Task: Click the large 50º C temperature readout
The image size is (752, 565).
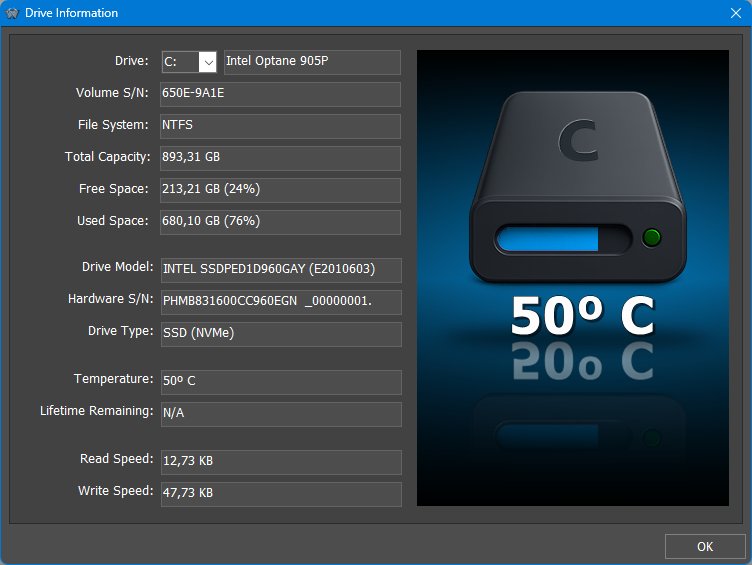Action: pos(583,315)
